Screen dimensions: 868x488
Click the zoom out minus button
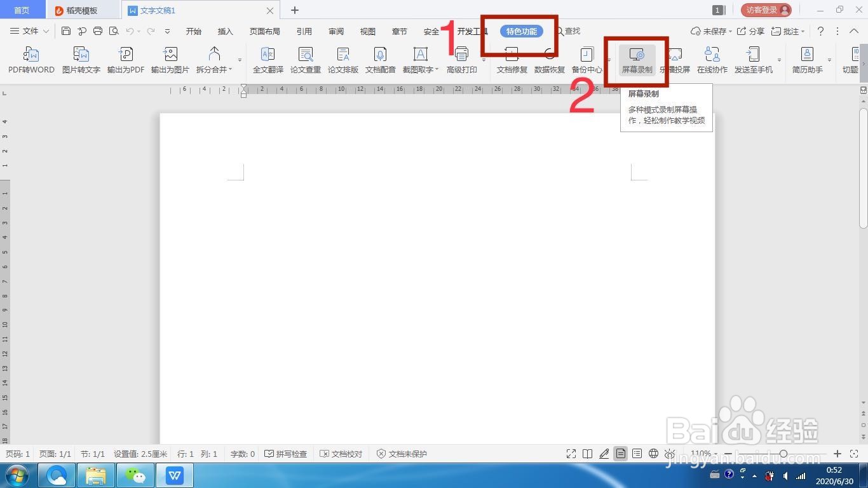click(728, 454)
